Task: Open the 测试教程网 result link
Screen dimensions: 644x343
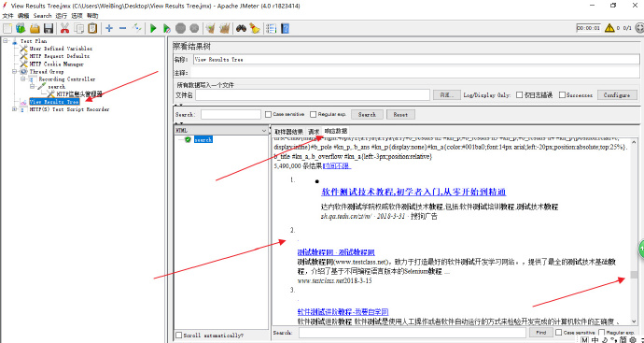Action: click(x=336, y=252)
